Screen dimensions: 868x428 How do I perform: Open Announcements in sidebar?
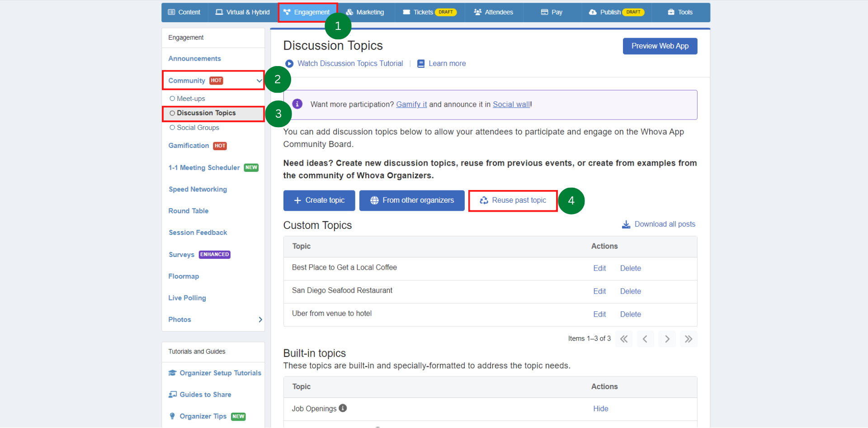click(x=194, y=59)
